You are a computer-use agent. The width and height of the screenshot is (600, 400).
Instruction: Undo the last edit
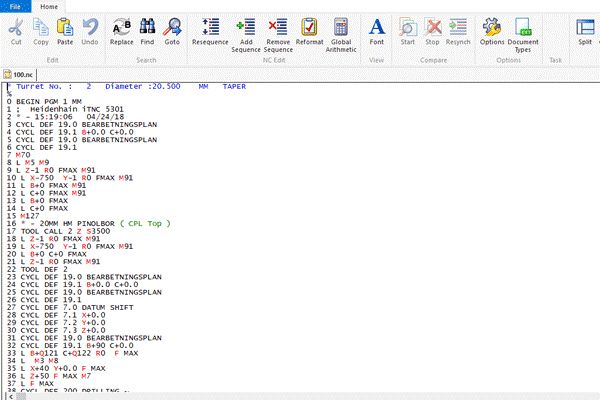tap(90, 30)
